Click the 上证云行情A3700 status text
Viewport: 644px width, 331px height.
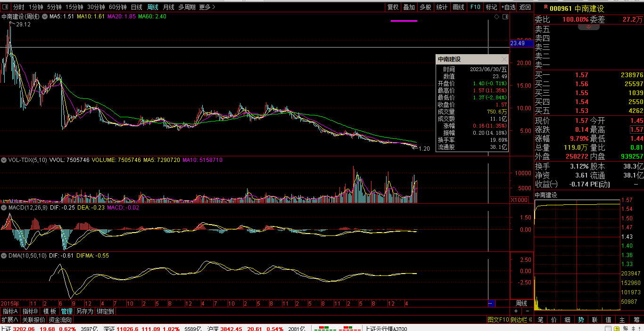(x=387, y=329)
